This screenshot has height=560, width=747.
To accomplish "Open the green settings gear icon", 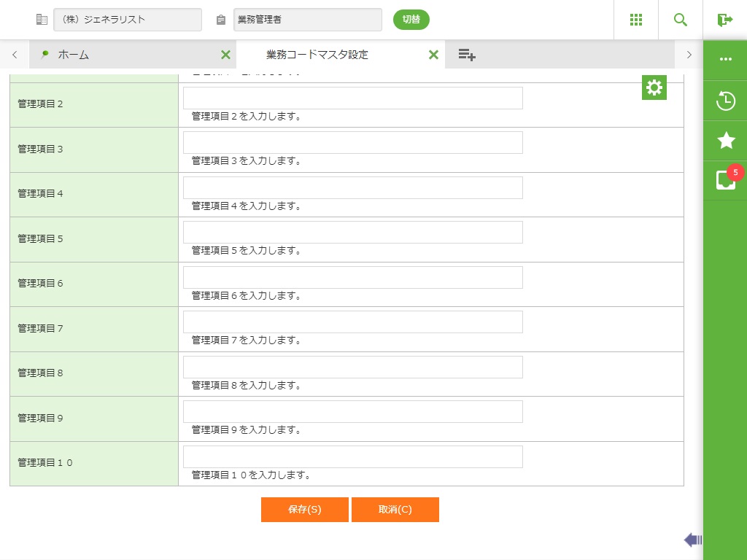I will 654,87.
